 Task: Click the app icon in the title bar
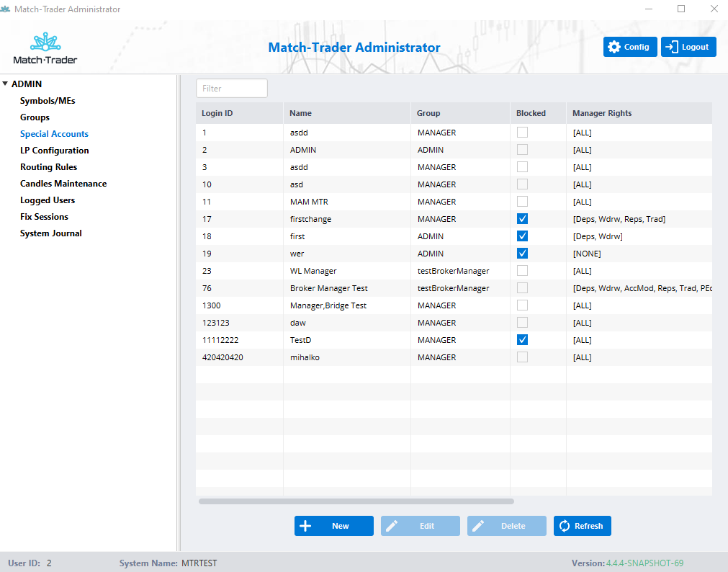pos(5,9)
